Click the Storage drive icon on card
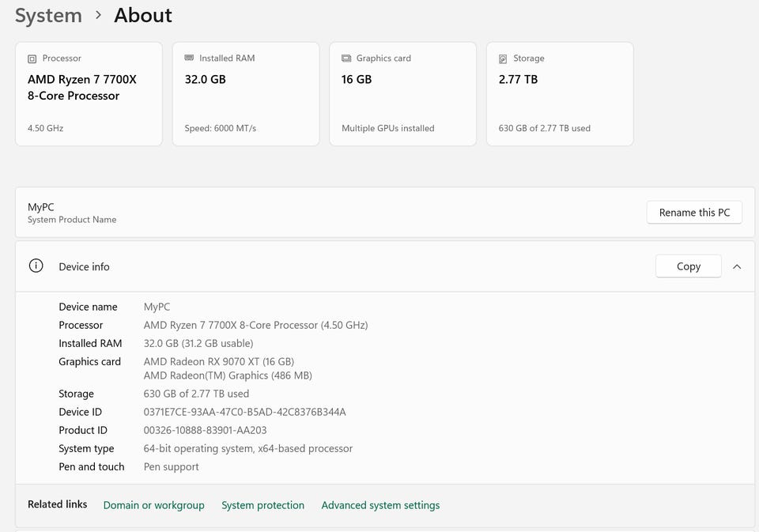The image size is (759, 532). coord(503,58)
